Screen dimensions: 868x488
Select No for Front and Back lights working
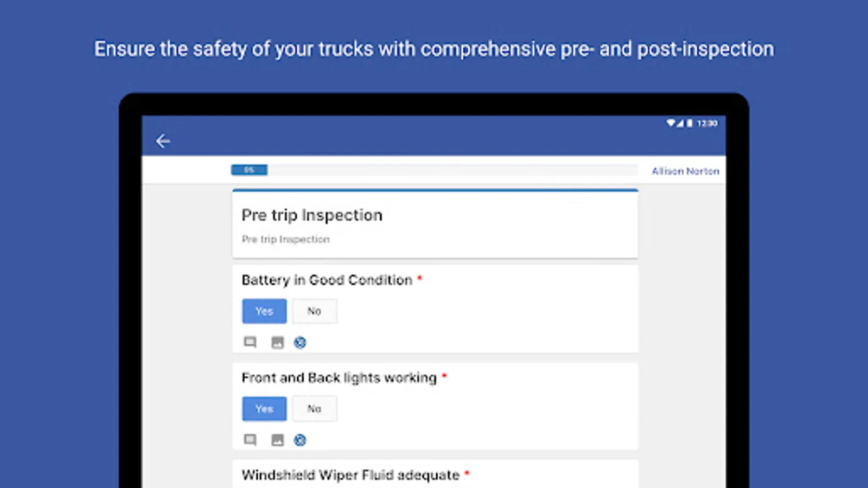click(314, 409)
